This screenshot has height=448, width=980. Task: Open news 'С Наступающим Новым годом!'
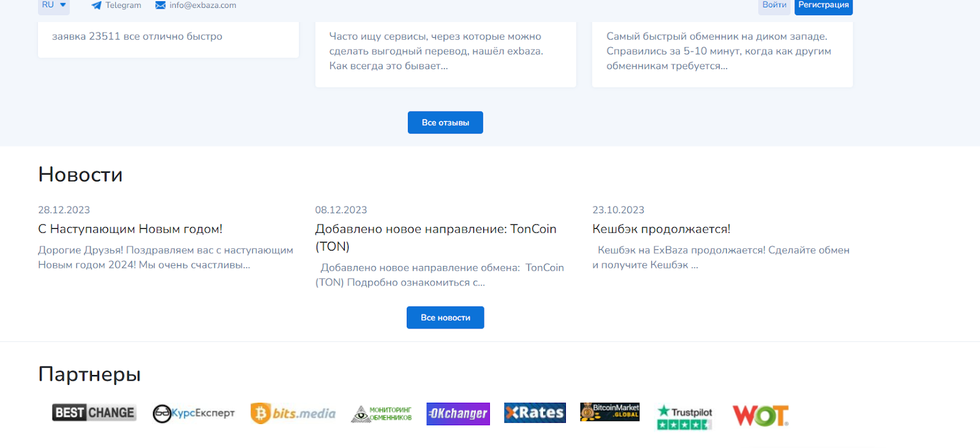pyautogui.click(x=130, y=229)
